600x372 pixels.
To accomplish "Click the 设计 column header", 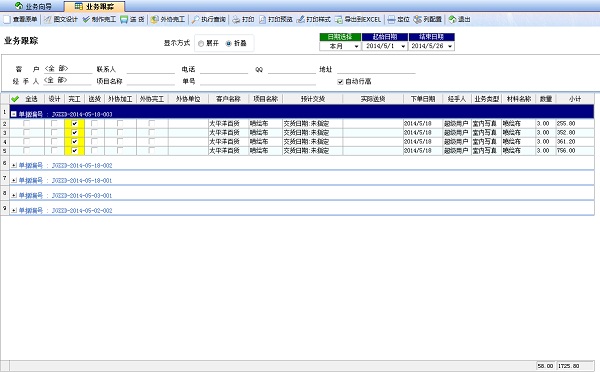I will (x=54, y=99).
